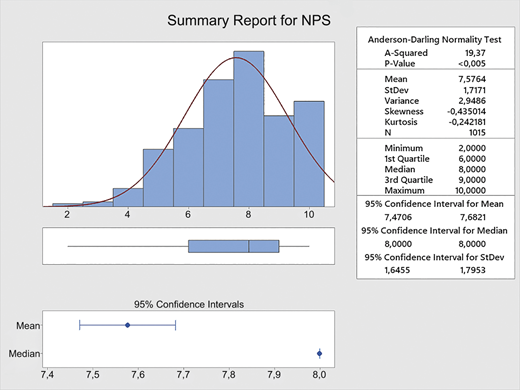Screen dimensions: 520x390
Task: Click the Median value 8,0000 in statistics
Action: pos(472,169)
